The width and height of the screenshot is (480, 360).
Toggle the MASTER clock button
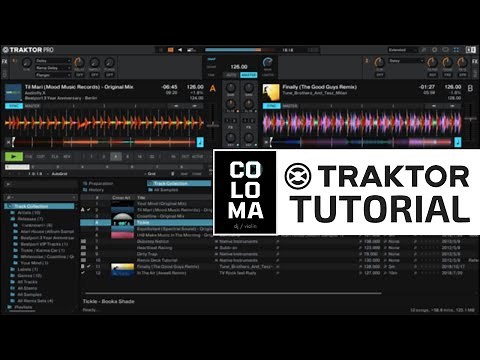pyautogui.click(x=249, y=75)
